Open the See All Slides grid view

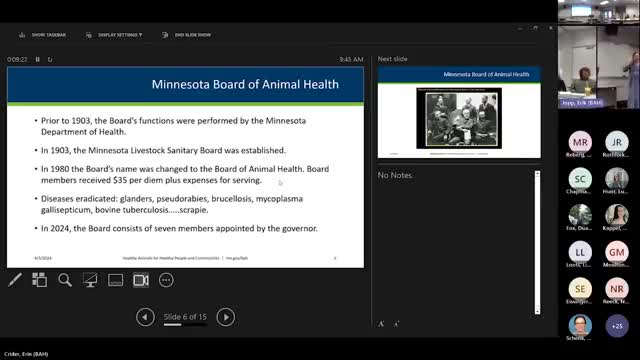click(40, 280)
